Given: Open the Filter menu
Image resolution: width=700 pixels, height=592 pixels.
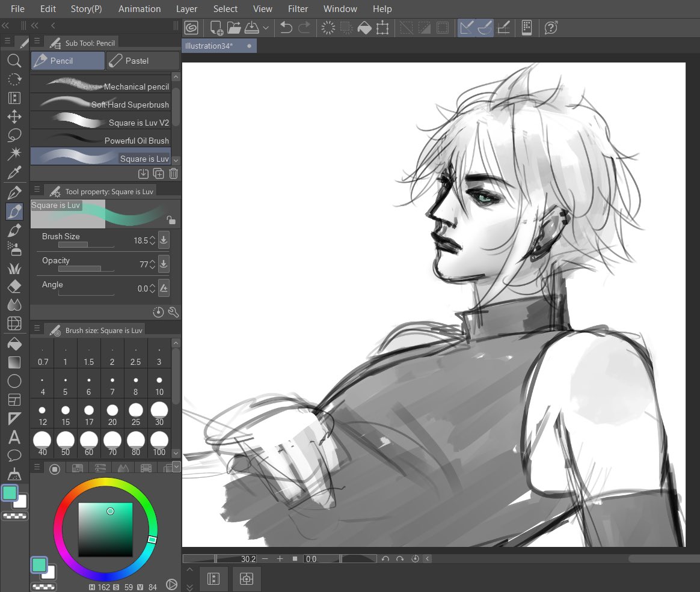Looking at the screenshot, I should click(x=298, y=9).
